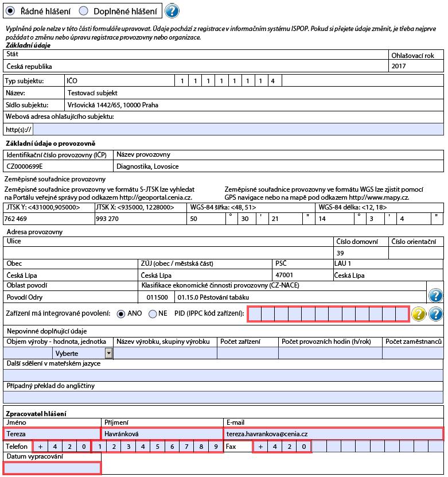This screenshot has height=477, width=448.
Task: Click the facility name 'Diagnostika, Lovosice'
Action: click(147, 166)
